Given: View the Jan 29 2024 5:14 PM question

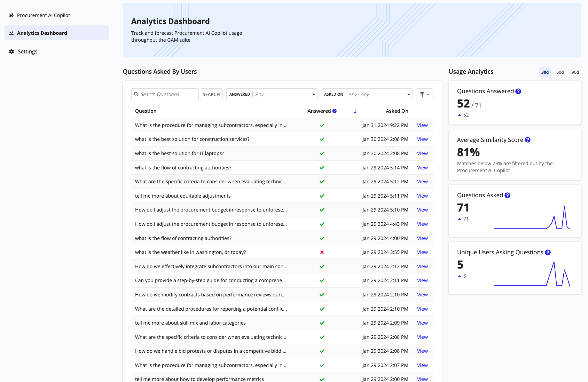Looking at the screenshot, I should click(x=422, y=168).
